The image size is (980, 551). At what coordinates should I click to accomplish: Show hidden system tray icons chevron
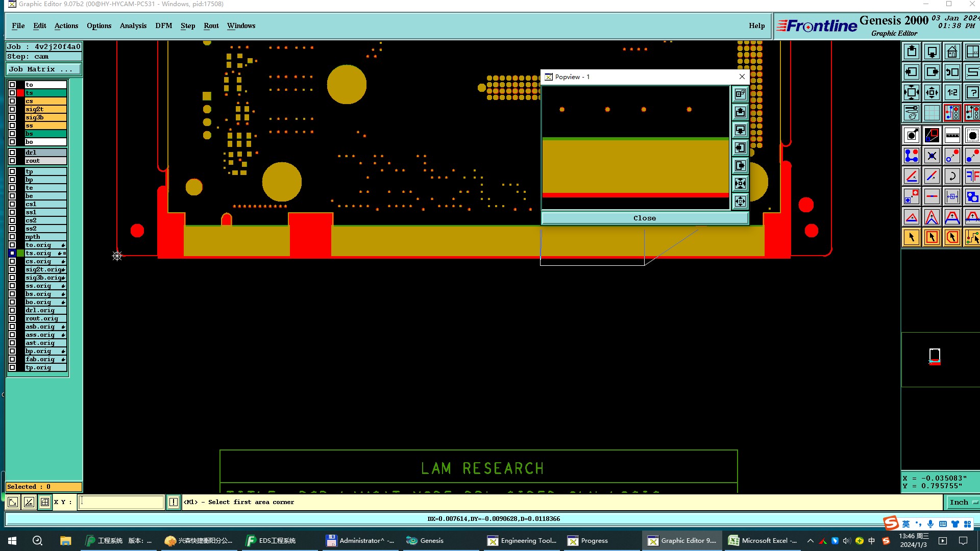810,541
